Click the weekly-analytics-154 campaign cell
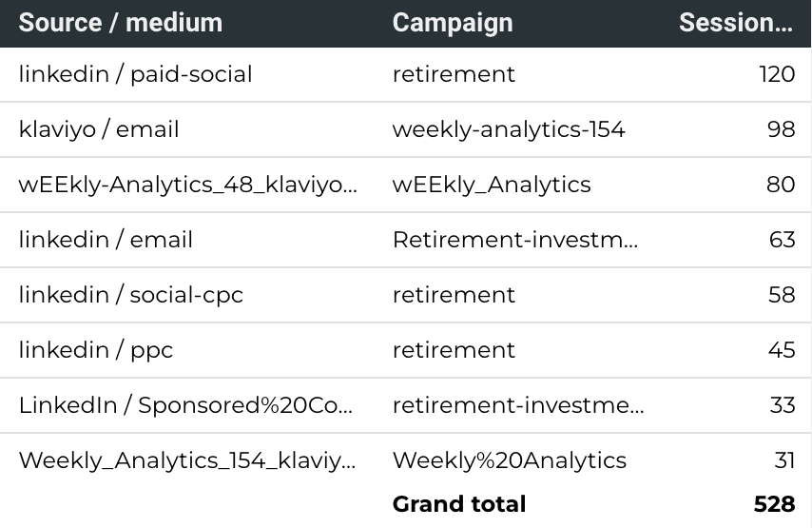 (509, 129)
